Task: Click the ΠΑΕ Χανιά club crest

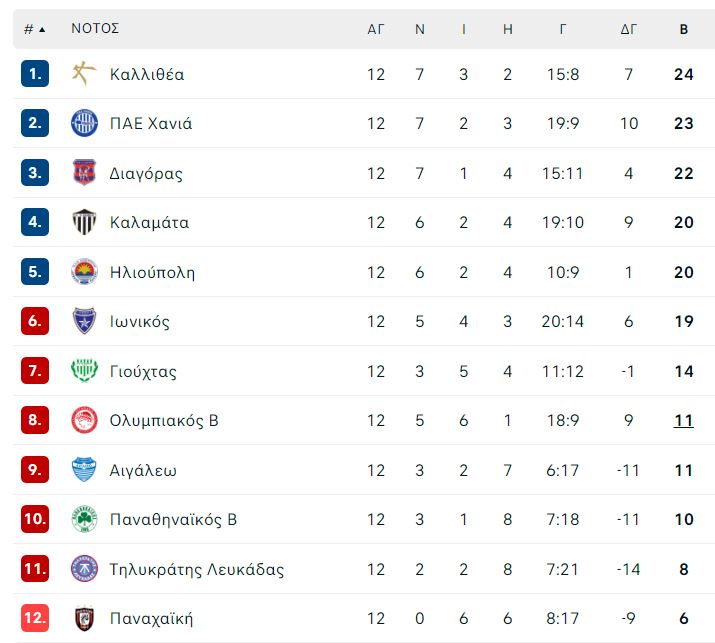Action: click(84, 123)
